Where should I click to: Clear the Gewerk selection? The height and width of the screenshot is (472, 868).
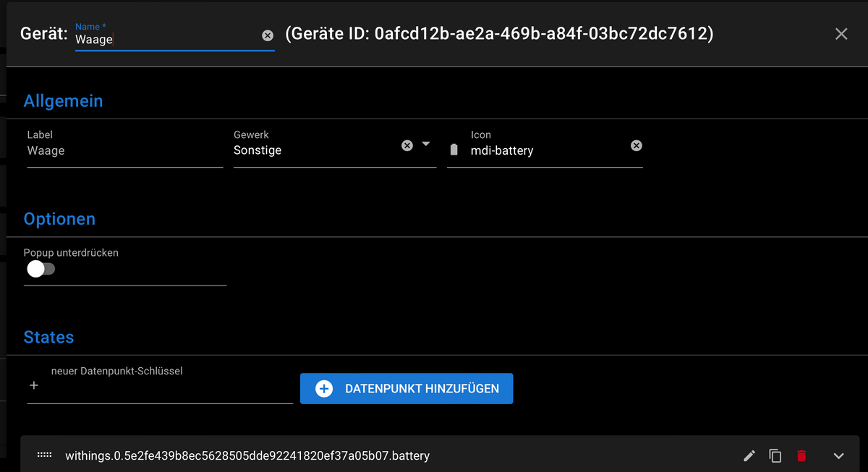coord(407,145)
